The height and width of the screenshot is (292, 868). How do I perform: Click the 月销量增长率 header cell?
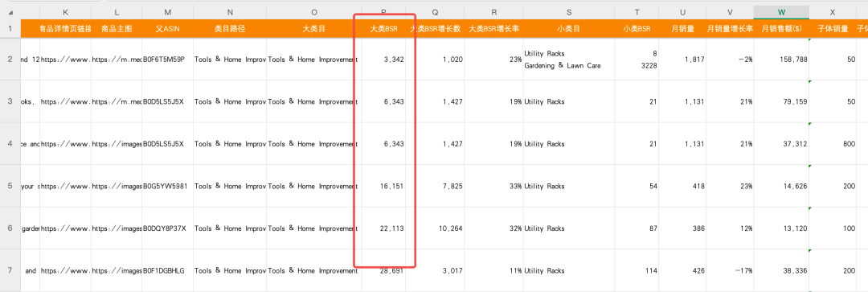point(730,29)
